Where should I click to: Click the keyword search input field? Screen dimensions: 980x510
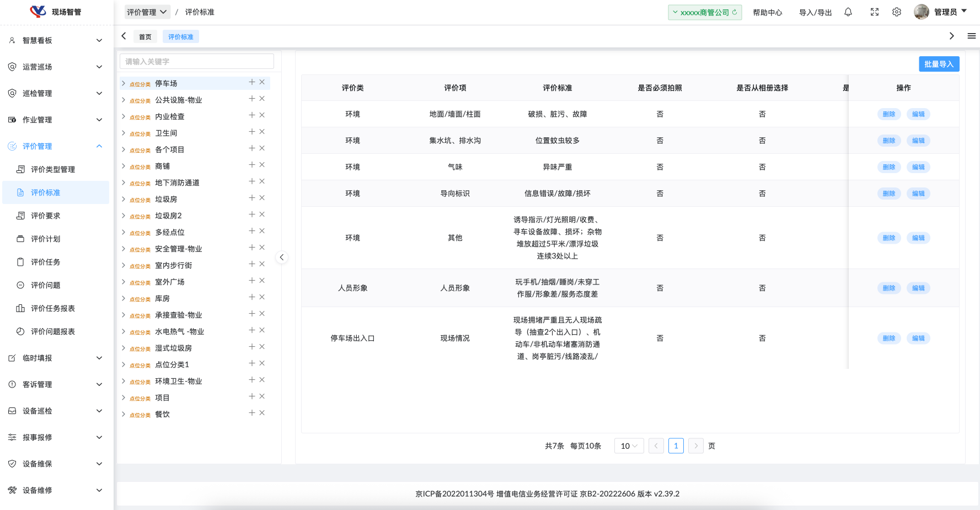tap(196, 62)
